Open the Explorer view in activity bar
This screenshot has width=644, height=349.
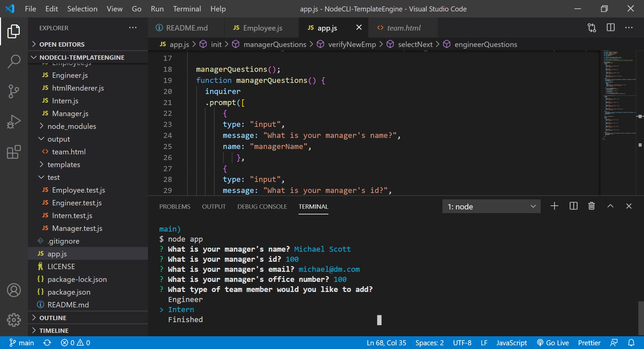coord(13,31)
